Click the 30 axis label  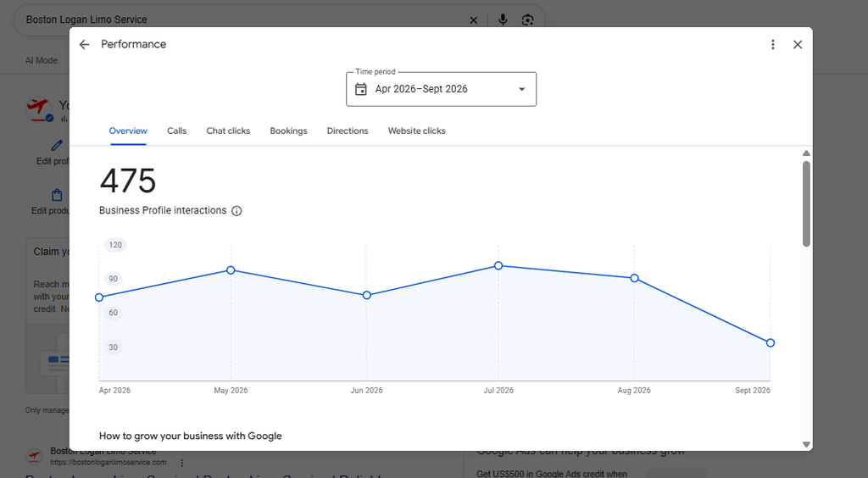(x=113, y=347)
